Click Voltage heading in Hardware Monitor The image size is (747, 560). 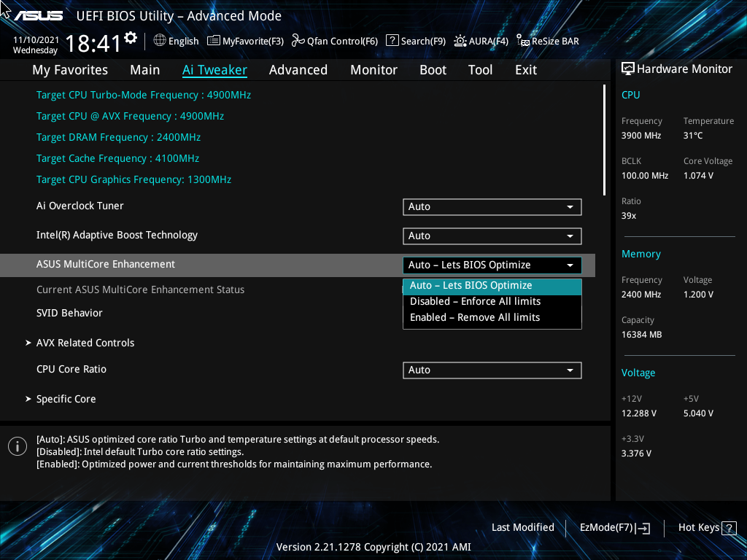click(x=638, y=373)
